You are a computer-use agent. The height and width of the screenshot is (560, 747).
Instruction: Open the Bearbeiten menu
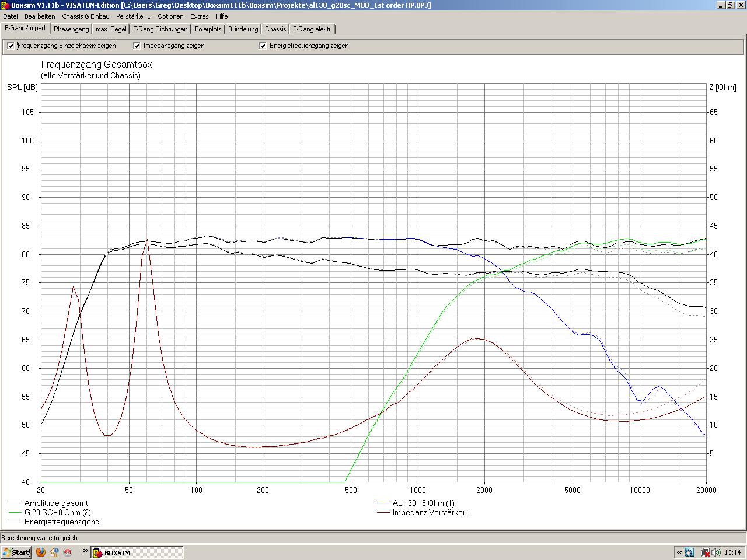40,16
